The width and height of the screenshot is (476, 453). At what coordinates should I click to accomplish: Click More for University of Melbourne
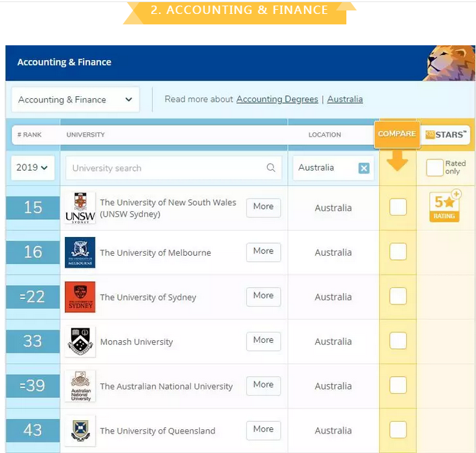tap(263, 252)
